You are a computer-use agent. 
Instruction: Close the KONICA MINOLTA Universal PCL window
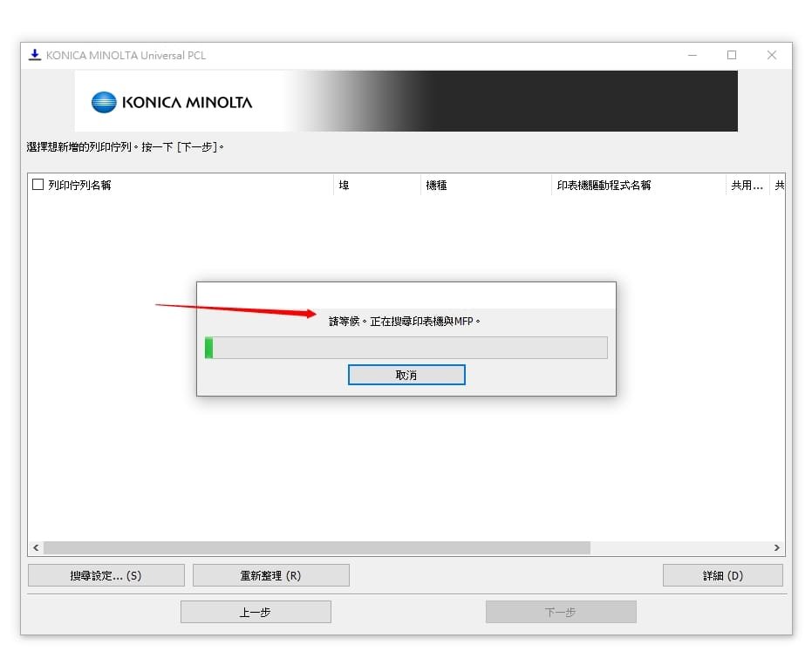pos(772,55)
